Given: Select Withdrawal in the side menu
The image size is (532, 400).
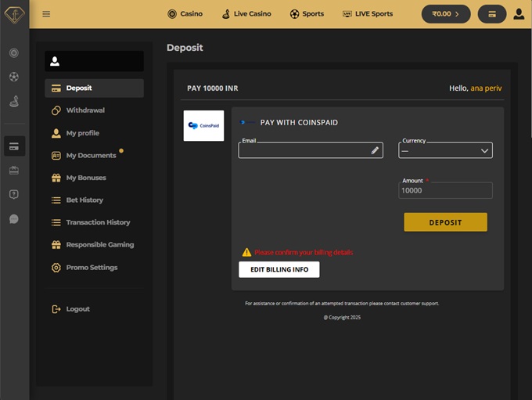Looking at the screenshot, I should pos(85,110).
